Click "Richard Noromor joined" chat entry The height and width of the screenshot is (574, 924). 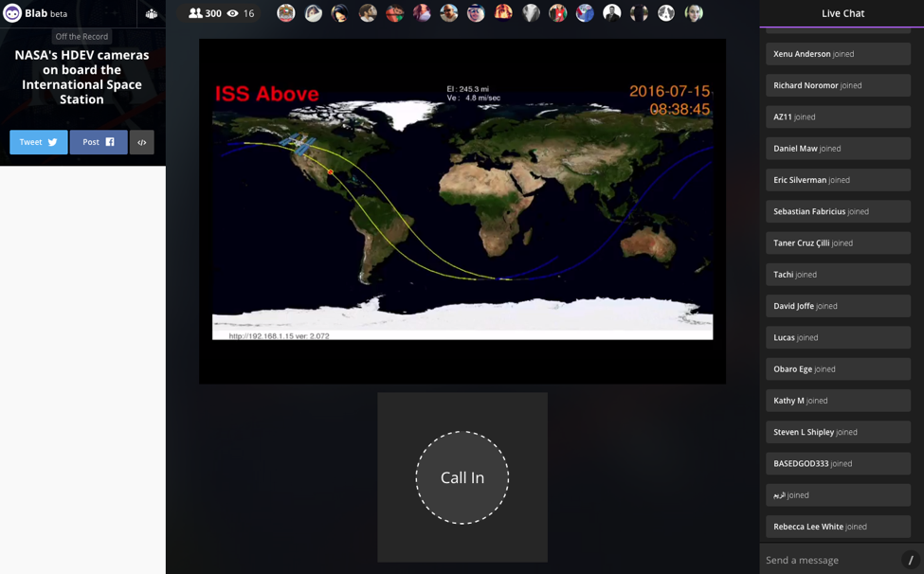[x=838, y=85]
